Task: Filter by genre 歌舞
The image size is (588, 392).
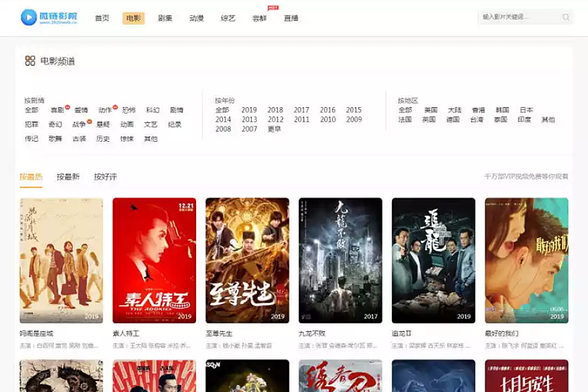Action: point(55,139)
